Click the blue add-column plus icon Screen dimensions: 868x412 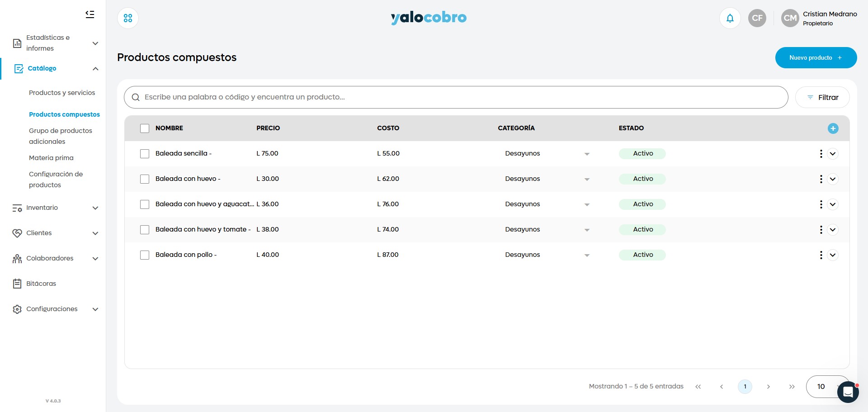point(833,128)
